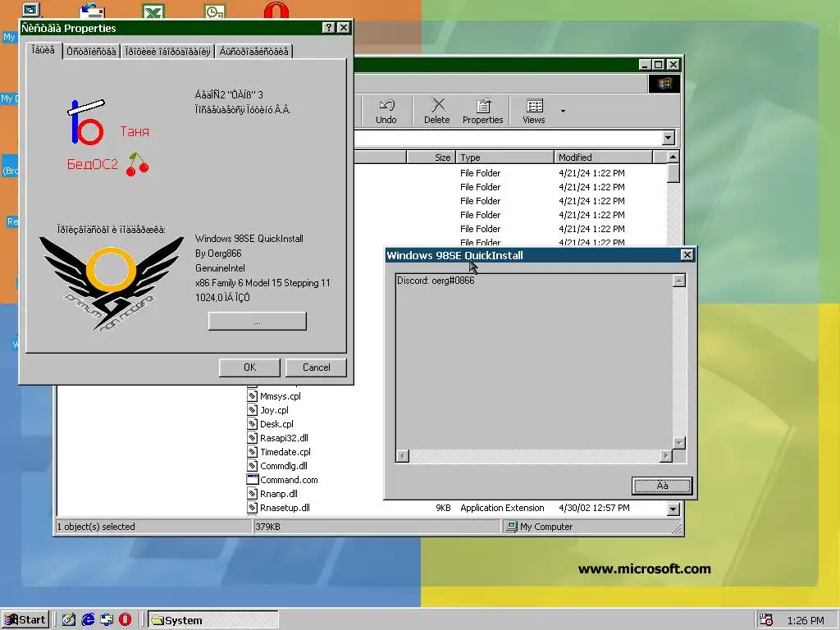Image resolution: width=840 pixels, height=630 pixels.
Task: Open Properties from the Explorer toolbar
Action: pos(482,111)
